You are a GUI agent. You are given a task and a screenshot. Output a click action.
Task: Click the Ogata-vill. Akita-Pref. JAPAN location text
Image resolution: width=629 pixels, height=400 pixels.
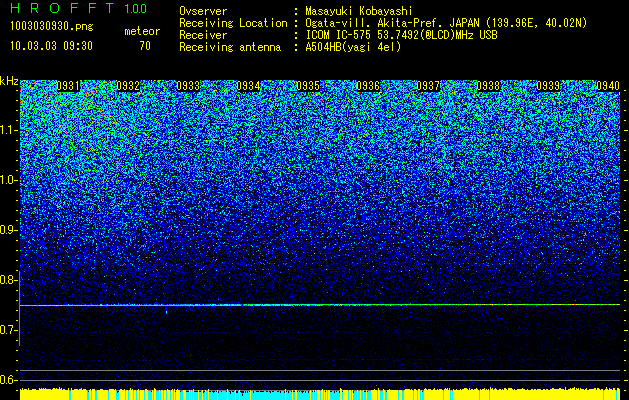[x=446, y=23]
